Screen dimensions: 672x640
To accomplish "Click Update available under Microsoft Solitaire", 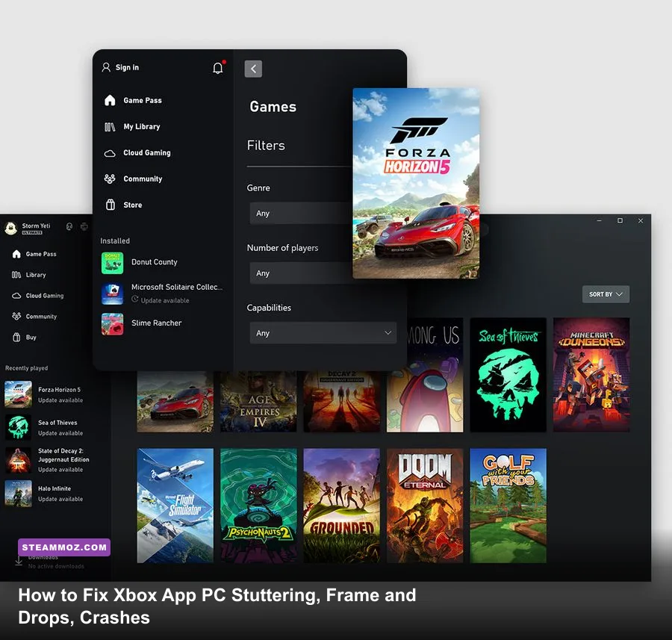I will click(164, 300).
